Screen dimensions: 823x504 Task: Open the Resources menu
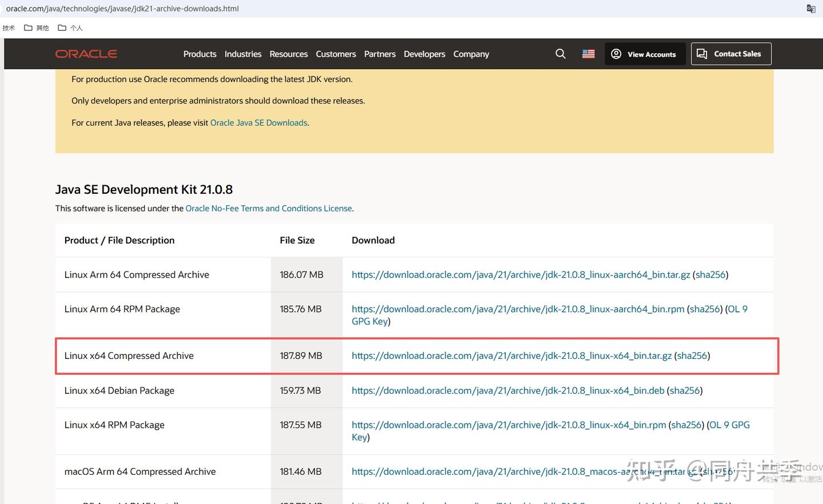tap(289, 54)
